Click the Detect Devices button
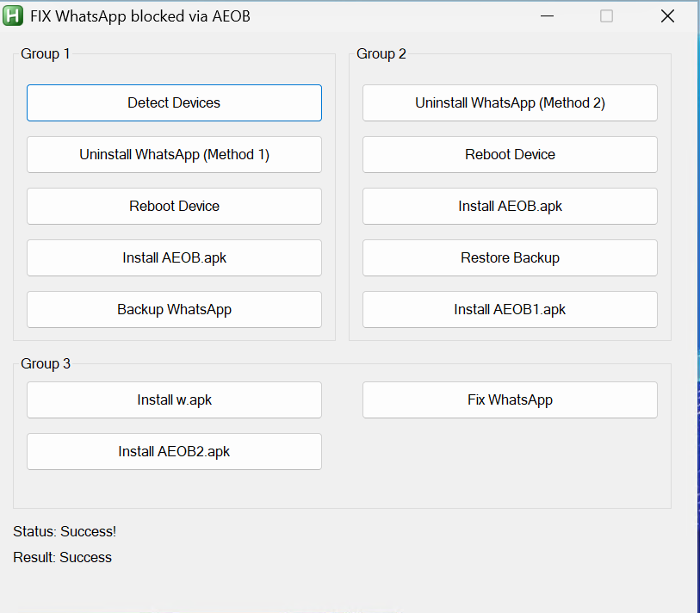 point(174,102)
